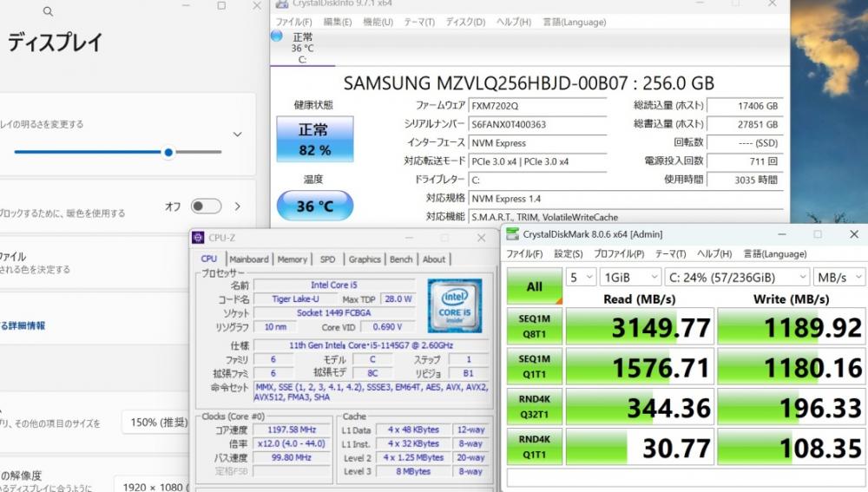Open the drive selection dropdown C: 24%
This screenshot has width=868, height=492.
pyautogui.click(x=737, y=278)
